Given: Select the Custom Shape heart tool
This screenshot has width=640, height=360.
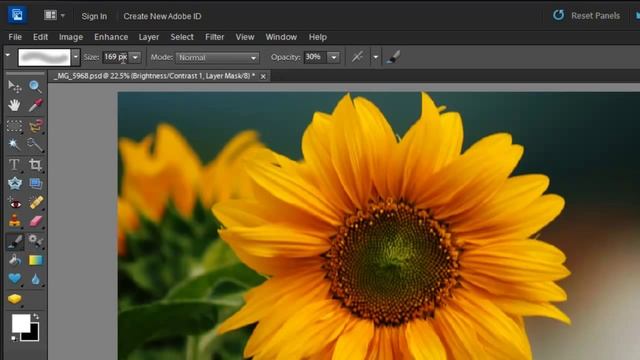Looking at the screenshot, I should pyautogui.click(x=14, y=279).
